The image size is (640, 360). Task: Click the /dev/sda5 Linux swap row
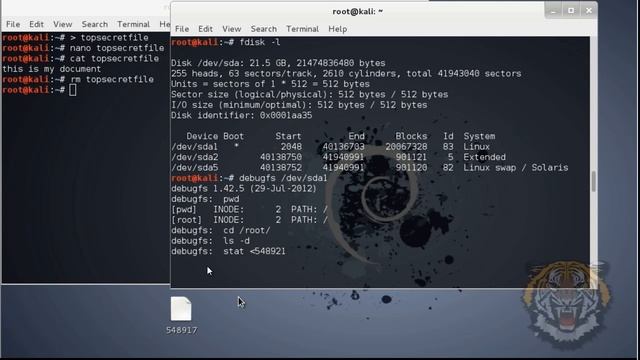pyautogui.click(x=369, y=168)
